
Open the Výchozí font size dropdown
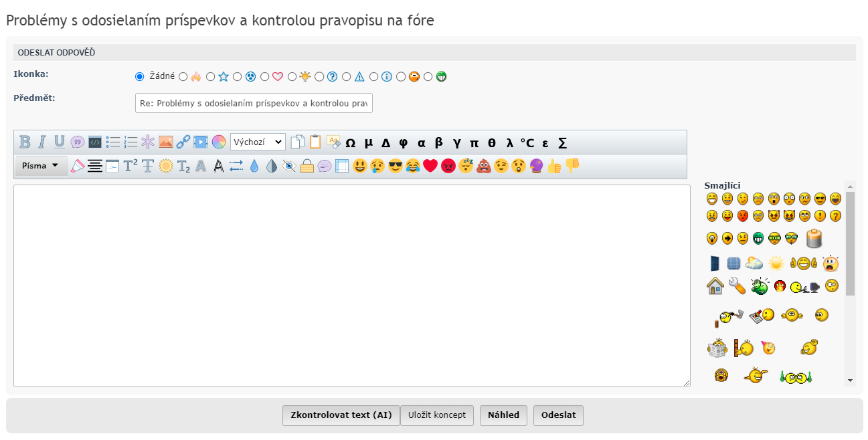pos(258,142)
